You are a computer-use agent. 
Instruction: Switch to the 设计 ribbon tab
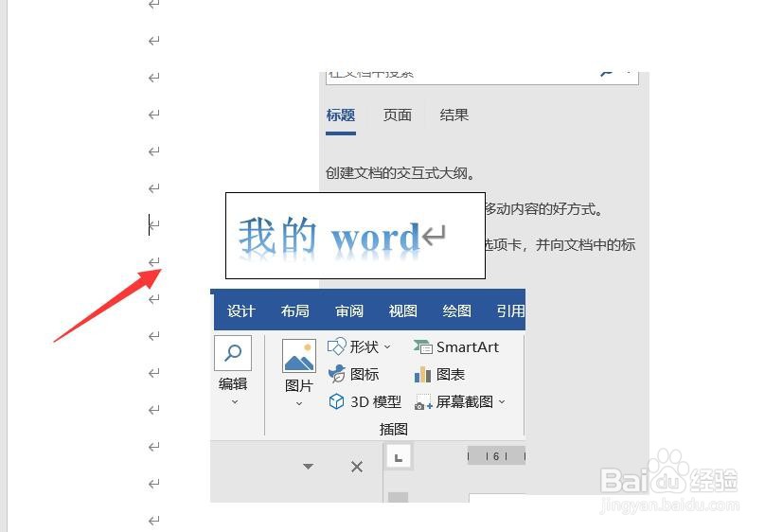pos(241,310)
